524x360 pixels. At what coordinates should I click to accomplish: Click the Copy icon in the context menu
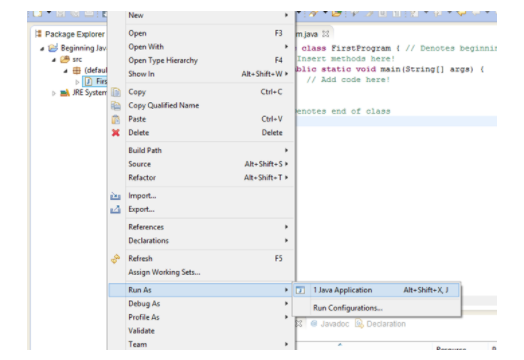(116, 92)
